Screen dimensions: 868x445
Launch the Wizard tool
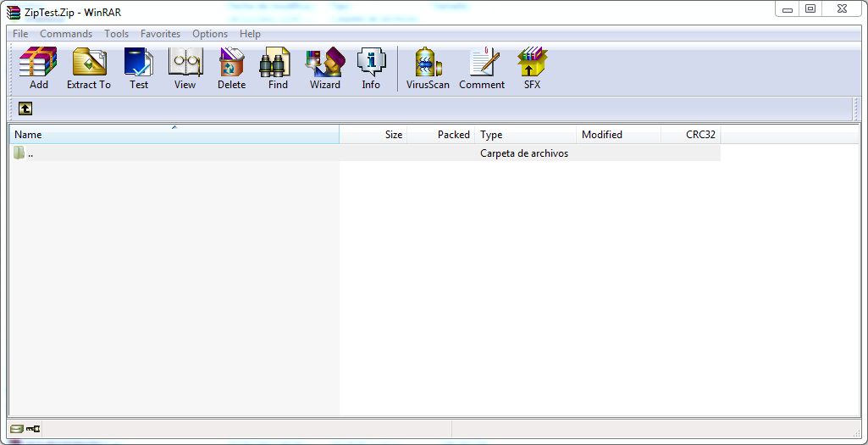(x=324, y=68)
